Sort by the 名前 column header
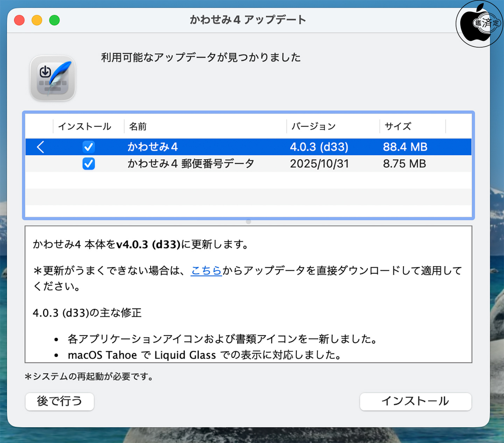The height and width of the screenshot is (443, 504). pyautogui.click(x=138, y=126)
